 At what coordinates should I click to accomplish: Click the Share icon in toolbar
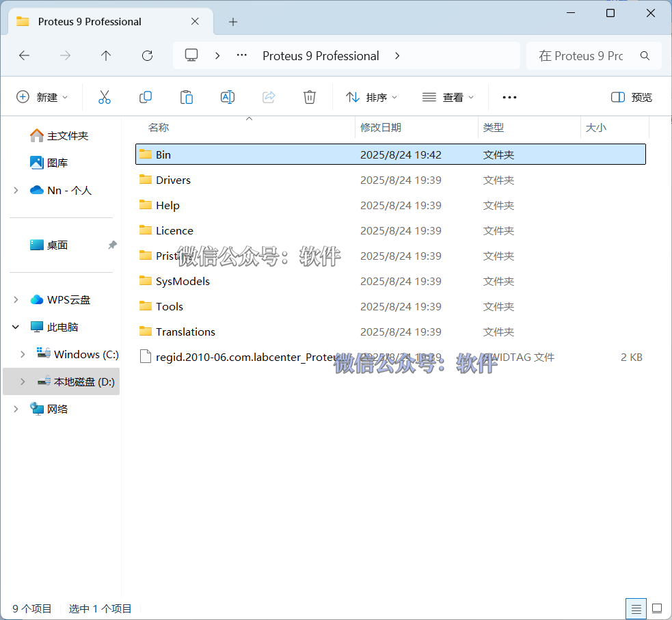point(269,97)
